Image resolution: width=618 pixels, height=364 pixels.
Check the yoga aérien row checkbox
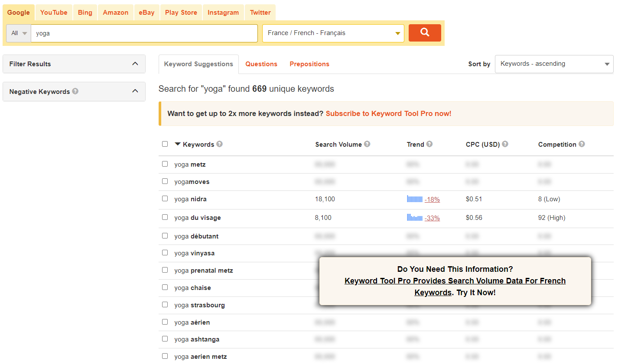[165, 322]
